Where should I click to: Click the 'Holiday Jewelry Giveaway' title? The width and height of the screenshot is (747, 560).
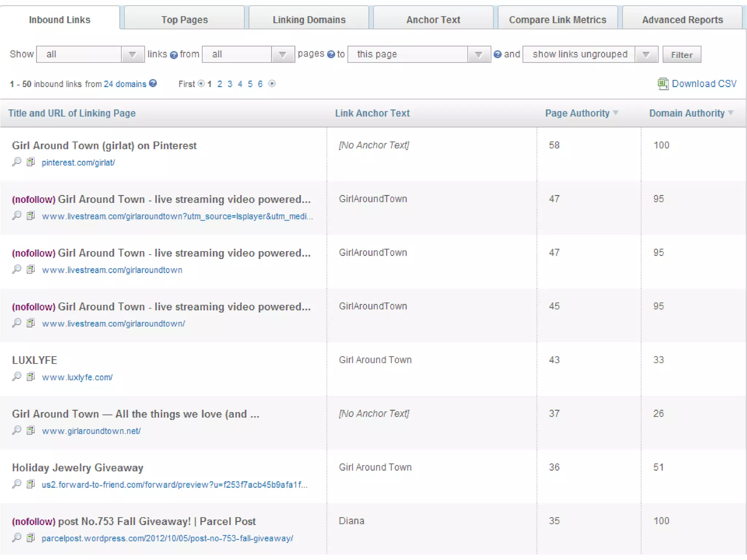tap(78, 468)
